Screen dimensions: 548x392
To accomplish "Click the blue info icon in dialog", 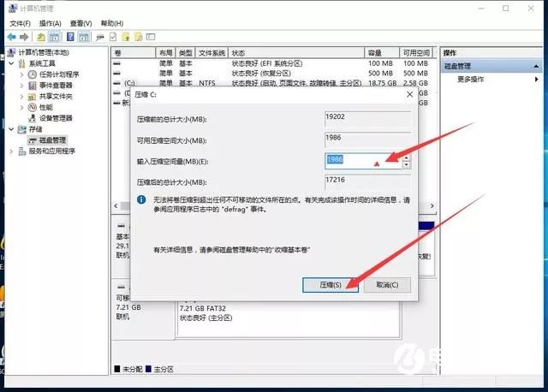I will pyautogui.click(x=141, y=199).
